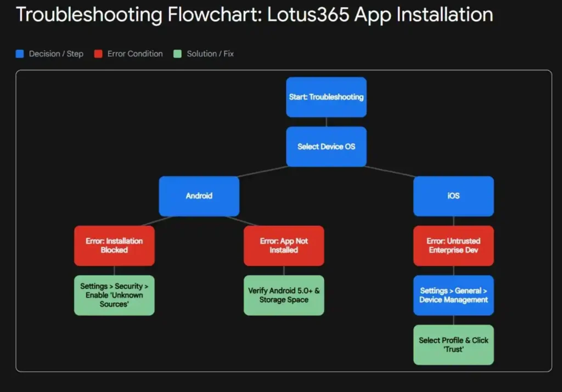Click the 'Solution / Fix' legend label
562x392 pixels.
[x=209, y=53]
